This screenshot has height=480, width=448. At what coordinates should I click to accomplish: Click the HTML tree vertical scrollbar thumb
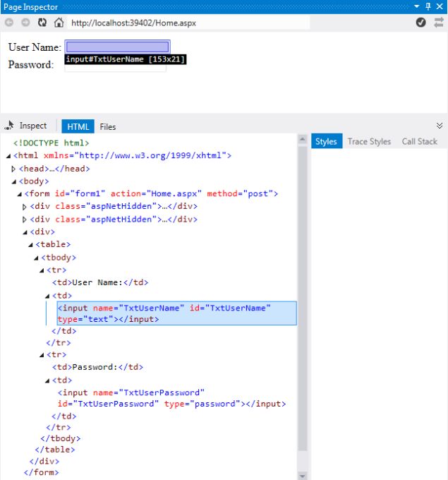pyautogui.click(x=303, y=299)
